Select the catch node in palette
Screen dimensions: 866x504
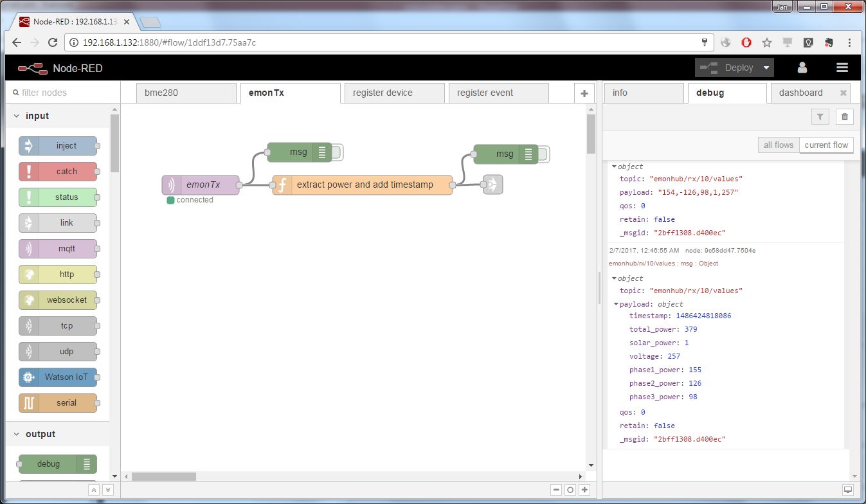click(58, 172)
